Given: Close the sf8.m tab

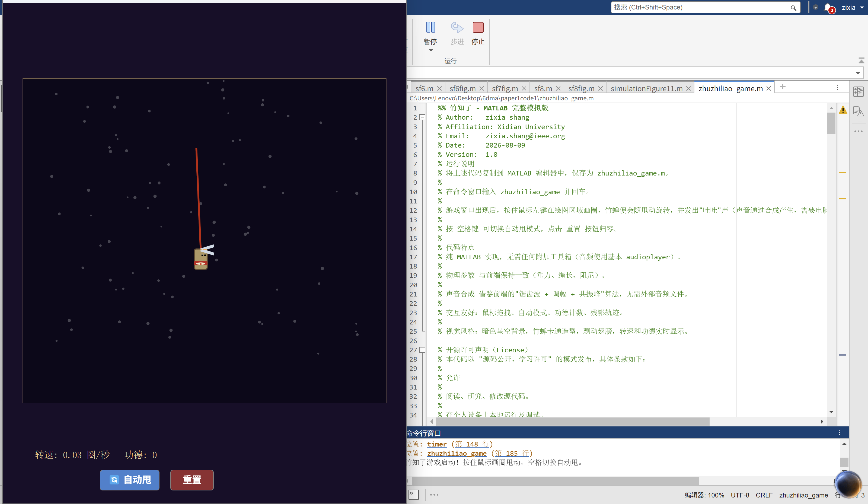Looking at the screenshot, I should click(558, 88).
